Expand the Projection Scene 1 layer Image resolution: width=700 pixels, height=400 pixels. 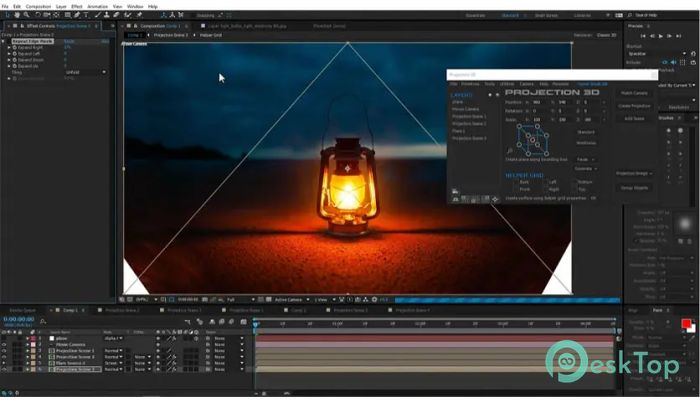tap(28, 351)
